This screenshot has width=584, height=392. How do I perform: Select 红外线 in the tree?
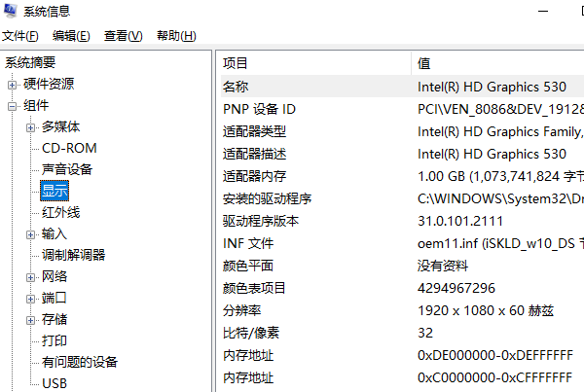pos(60,212)
